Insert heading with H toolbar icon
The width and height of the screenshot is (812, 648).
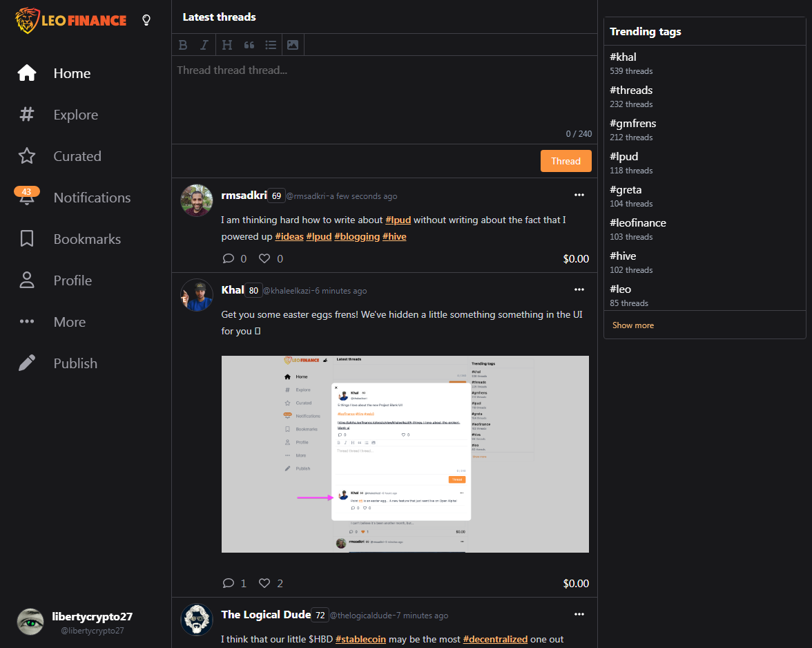click(226, 45)
